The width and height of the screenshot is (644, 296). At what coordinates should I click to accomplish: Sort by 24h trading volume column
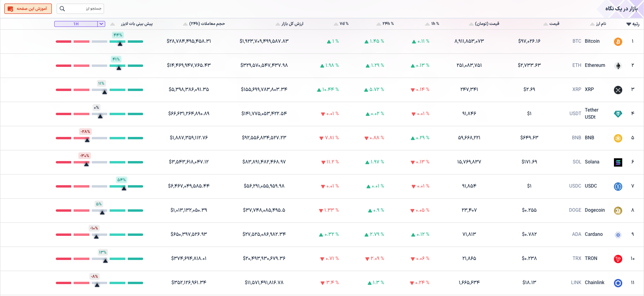pyautogui.click(x=204, y=24)
